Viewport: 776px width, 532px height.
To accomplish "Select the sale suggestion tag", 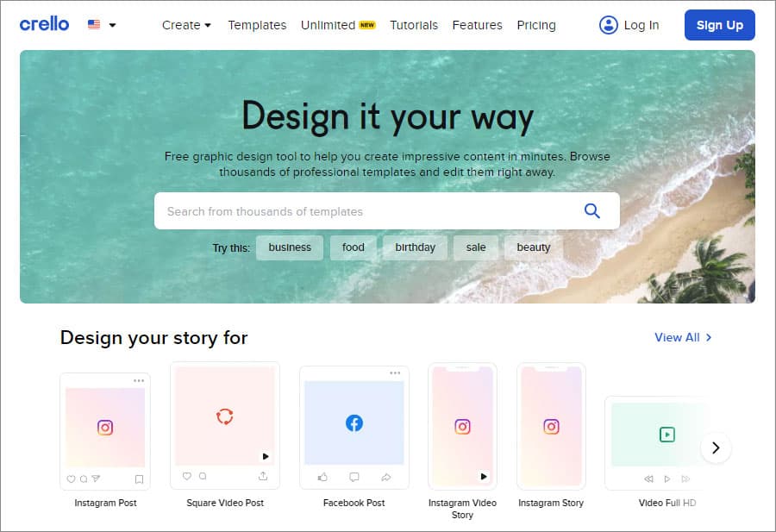I will coord(476,247).
